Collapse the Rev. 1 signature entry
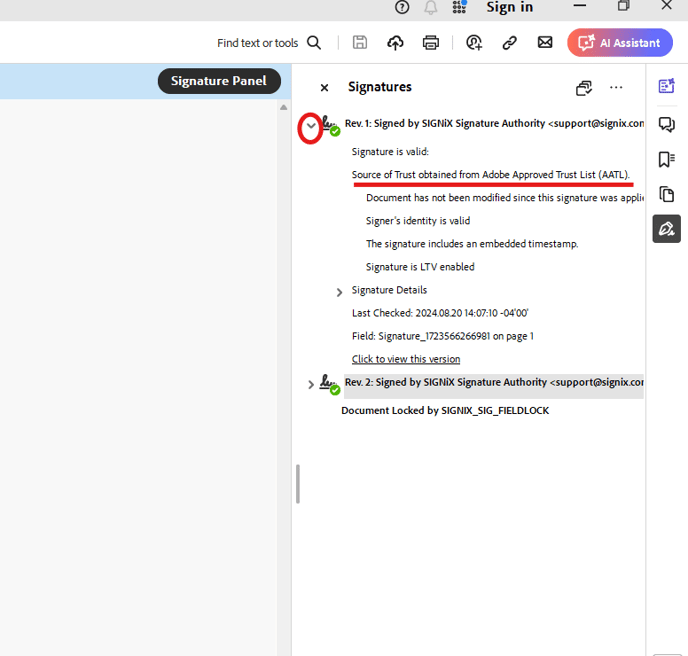This screenshot has width=688, height=656. point(311,126)
